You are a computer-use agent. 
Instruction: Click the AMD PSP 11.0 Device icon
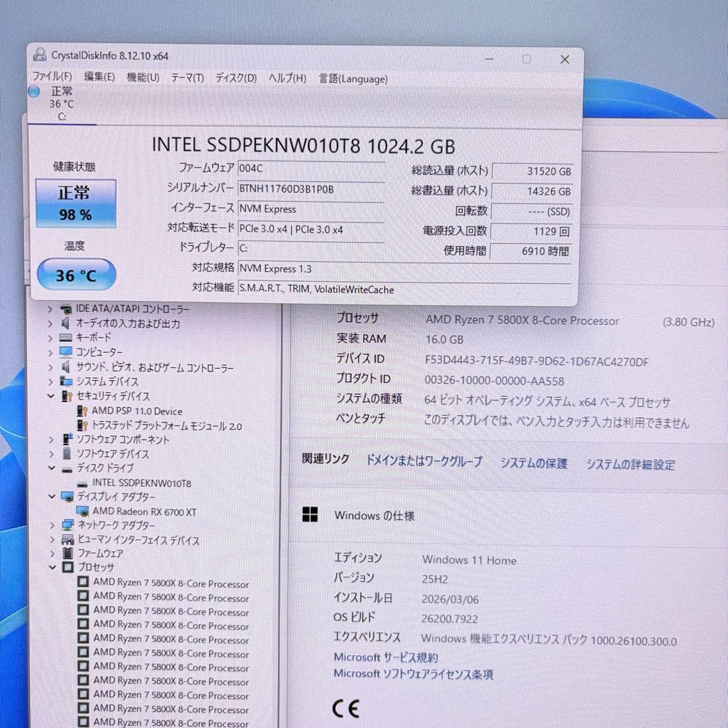[x=83, y=411]
